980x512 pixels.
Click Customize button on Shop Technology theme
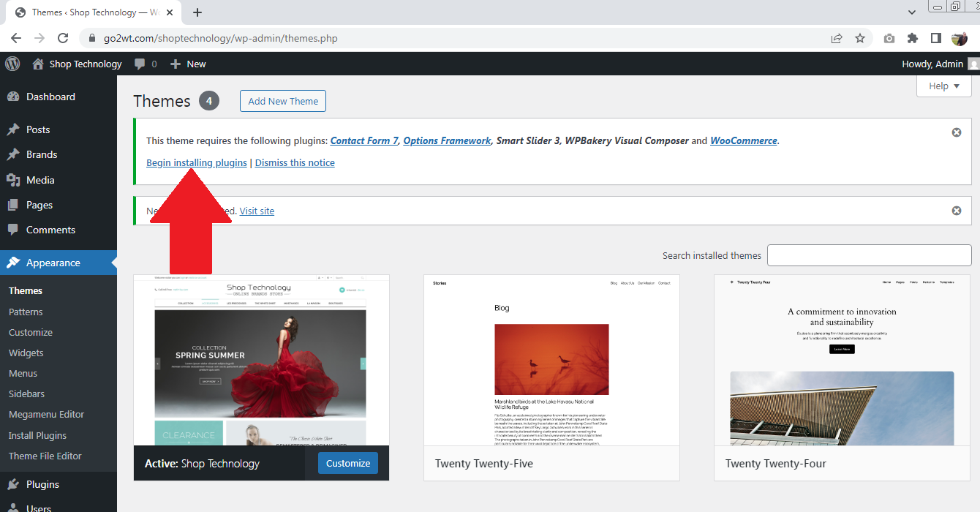click(348, 463)
